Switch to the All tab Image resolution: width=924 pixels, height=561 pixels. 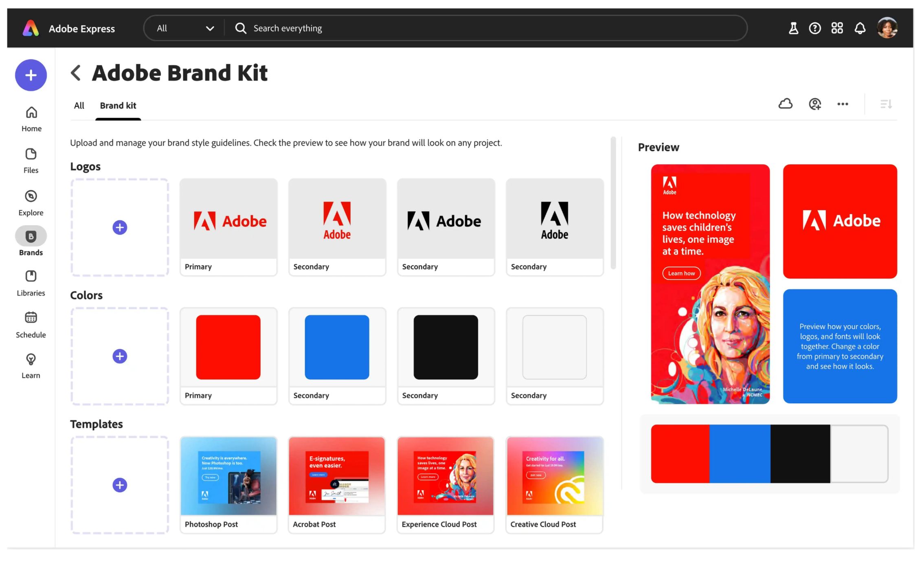(x=79, y=106)
